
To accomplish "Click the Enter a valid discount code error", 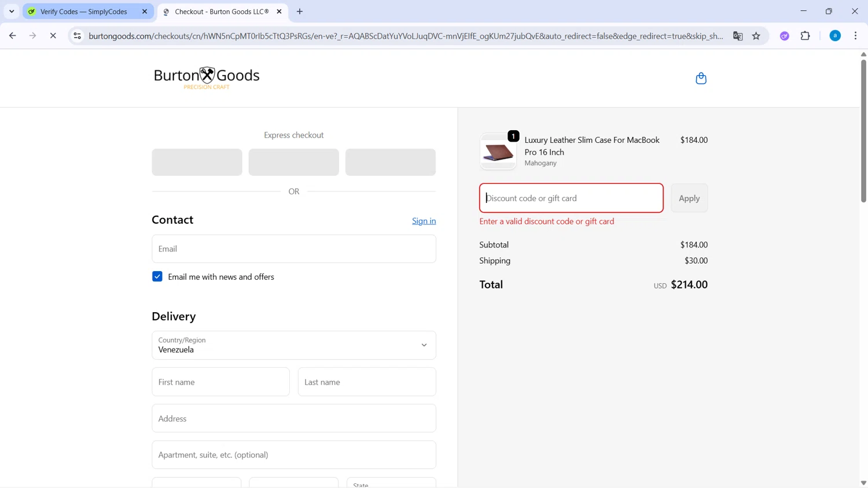I will click(547, 221).
